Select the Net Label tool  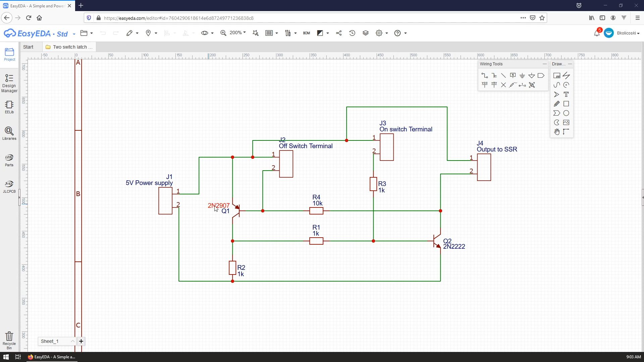(513, 75)
